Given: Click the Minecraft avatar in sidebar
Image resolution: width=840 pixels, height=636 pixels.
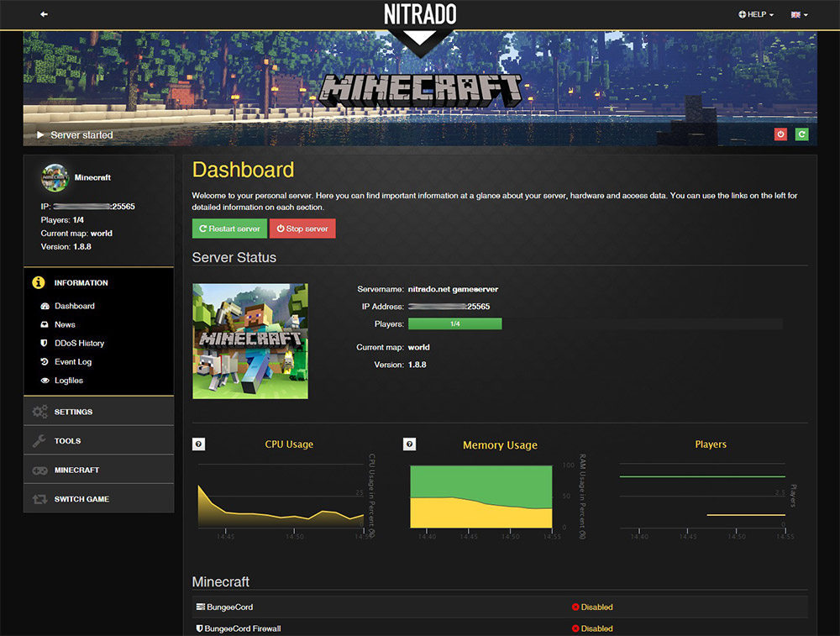Looking at the screenshot, I should [55, 178].
